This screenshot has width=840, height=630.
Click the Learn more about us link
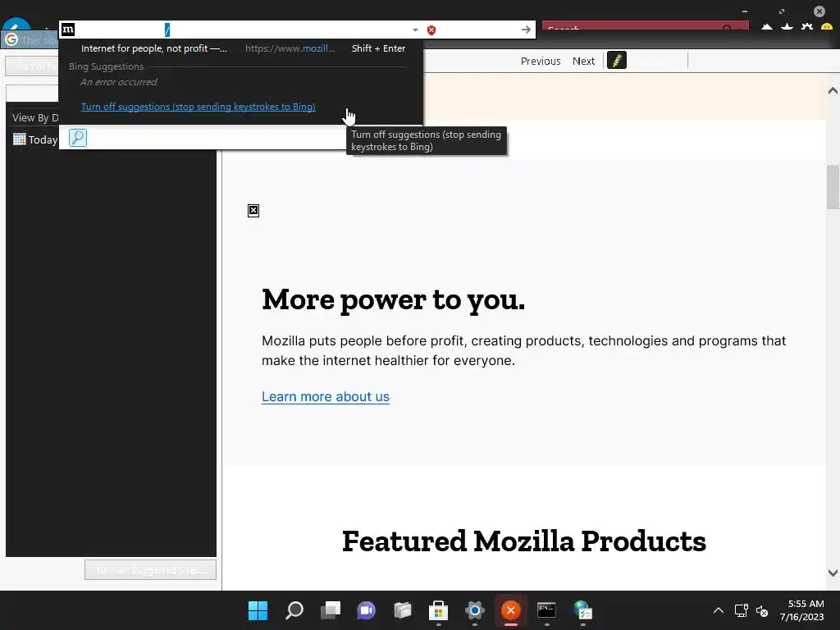click(326, 396)
